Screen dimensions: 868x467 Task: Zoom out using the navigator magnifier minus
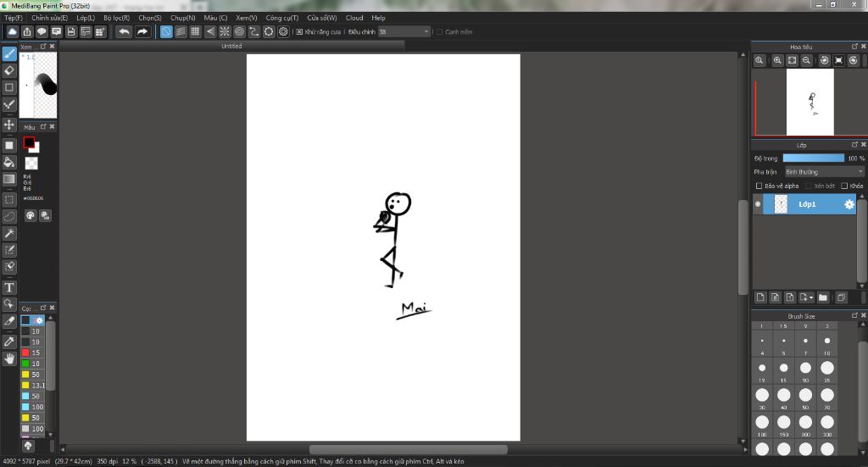[807, 60]
